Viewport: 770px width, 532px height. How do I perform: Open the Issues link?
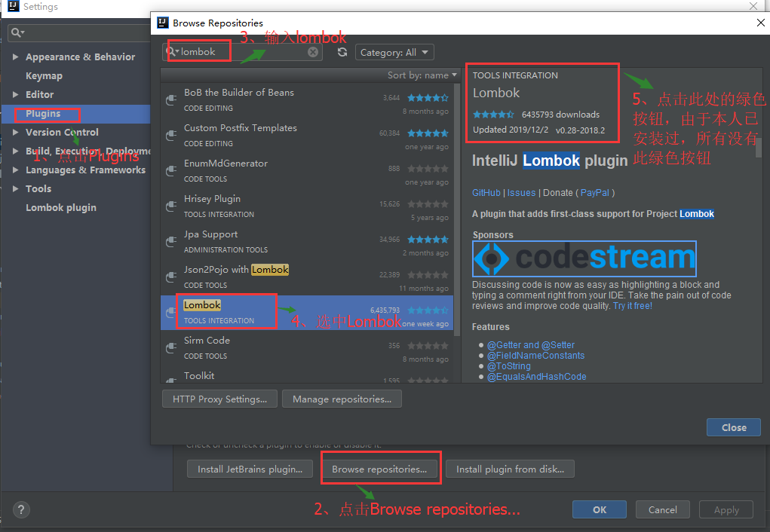pos(521,193)
